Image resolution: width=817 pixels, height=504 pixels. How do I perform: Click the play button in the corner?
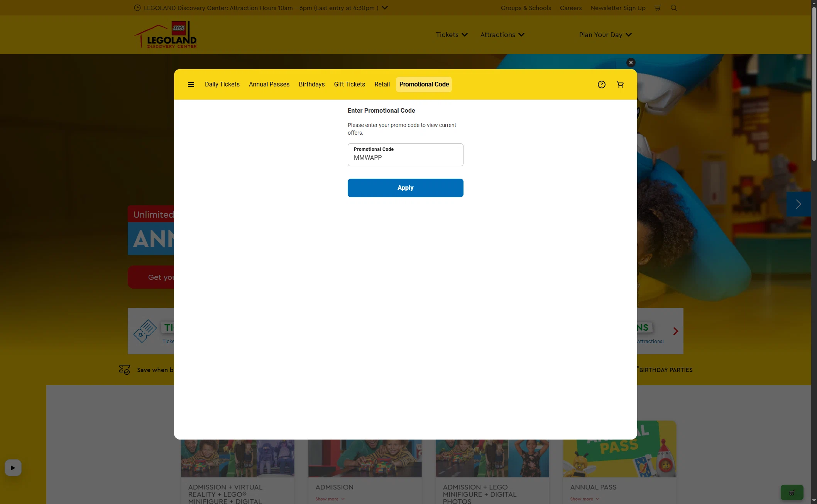pyautogui.click(x=13, y=468)
